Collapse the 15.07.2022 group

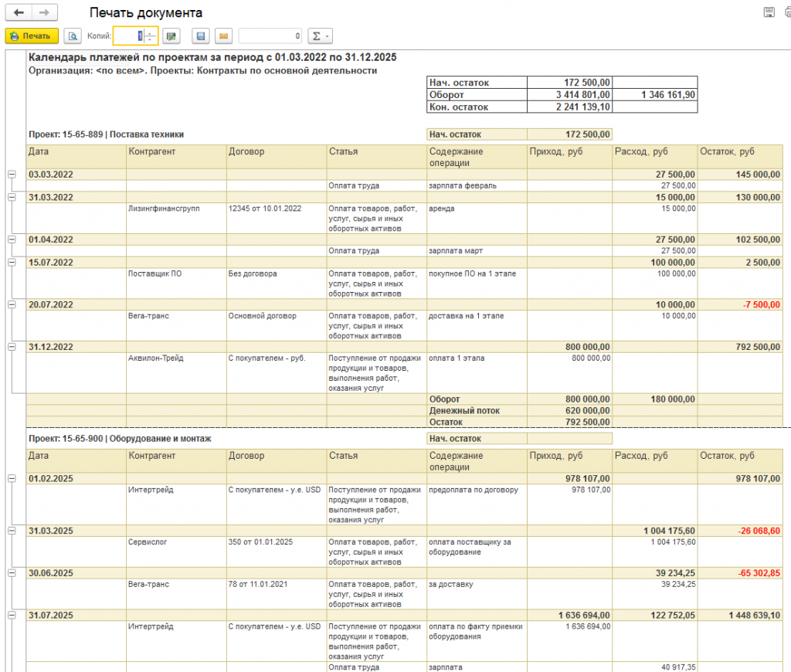pos(12,263)
